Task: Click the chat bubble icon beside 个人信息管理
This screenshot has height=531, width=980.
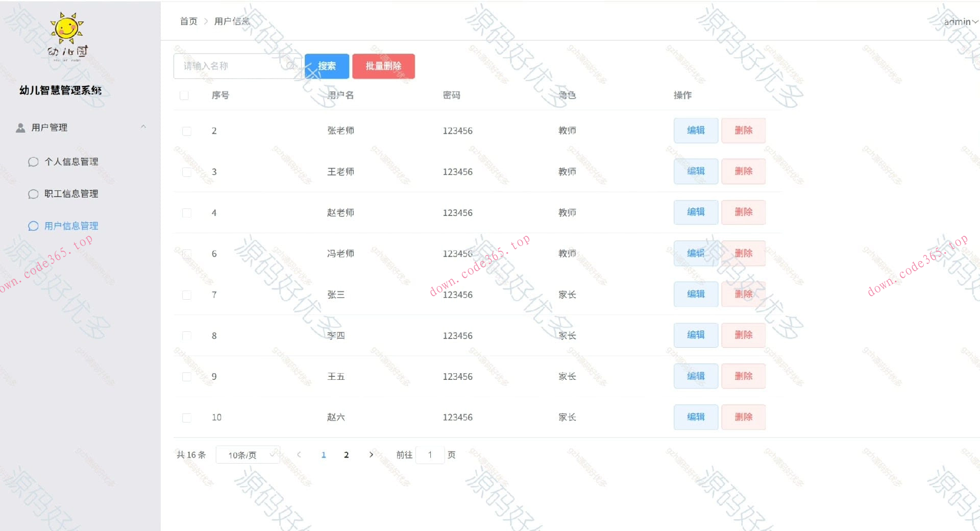Action: pos(33,161)
